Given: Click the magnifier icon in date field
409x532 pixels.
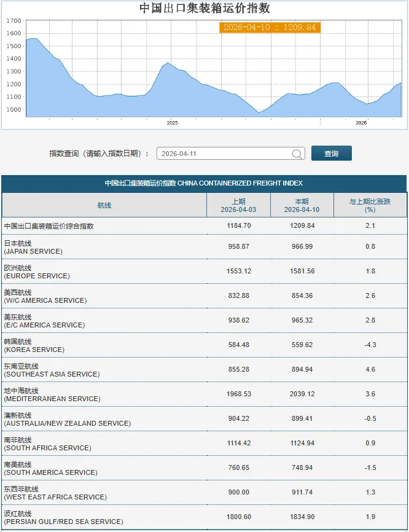Looking at the screenshot, I should [x=297, y=154].
